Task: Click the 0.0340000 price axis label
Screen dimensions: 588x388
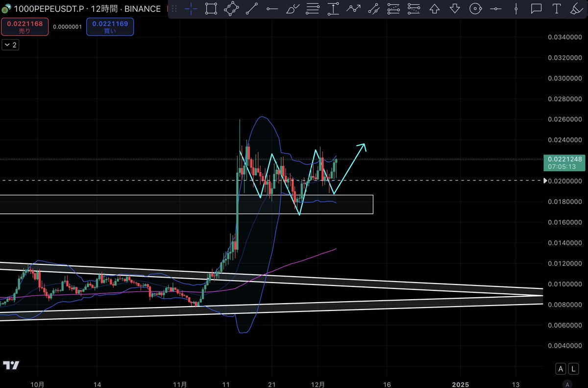Action: pos(564,37)
